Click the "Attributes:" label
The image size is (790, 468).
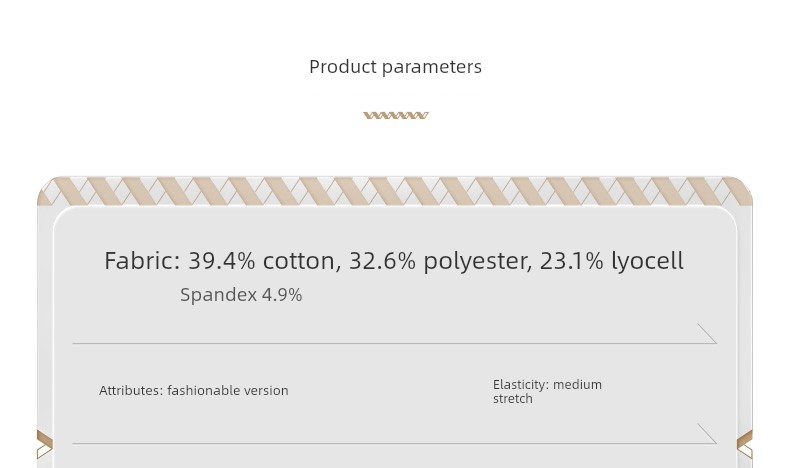point(131,391)
